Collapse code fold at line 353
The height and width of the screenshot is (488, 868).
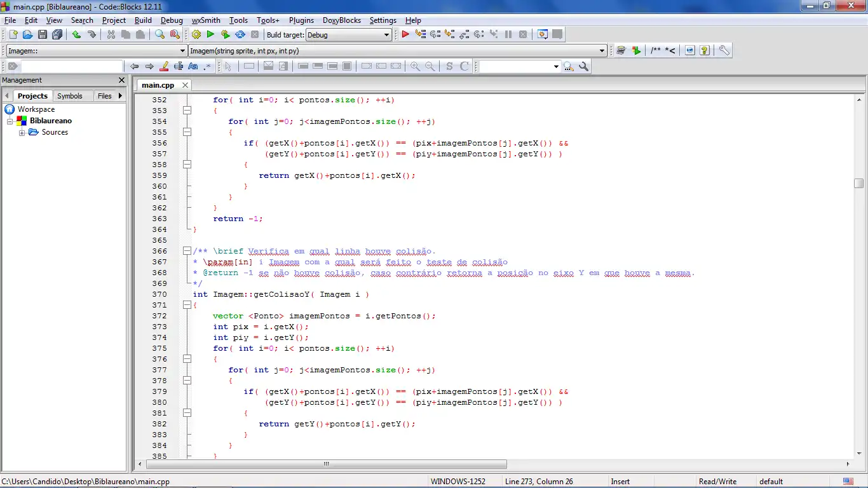187,111
